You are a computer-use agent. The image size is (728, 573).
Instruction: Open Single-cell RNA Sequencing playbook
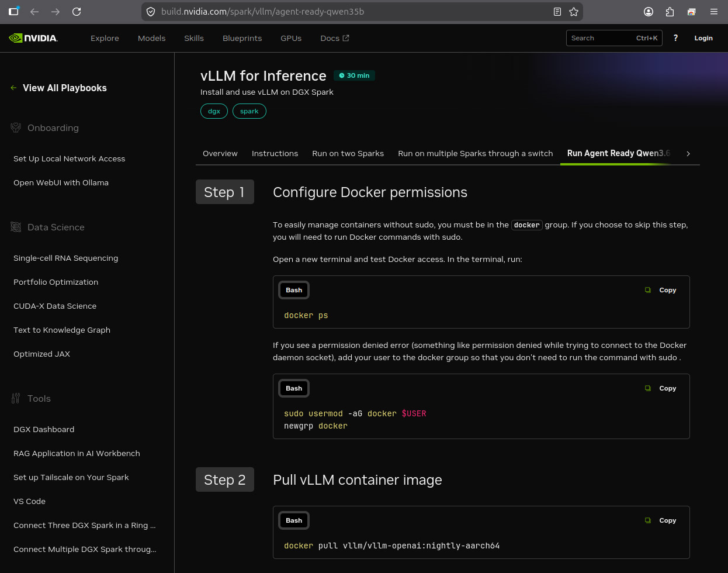click(65, 258)
